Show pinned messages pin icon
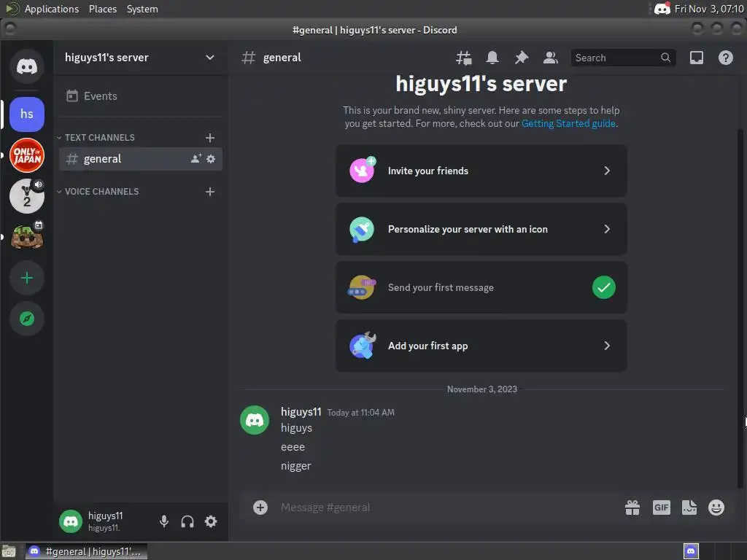This screenshot has height=560, width=747. click(521, 58)
